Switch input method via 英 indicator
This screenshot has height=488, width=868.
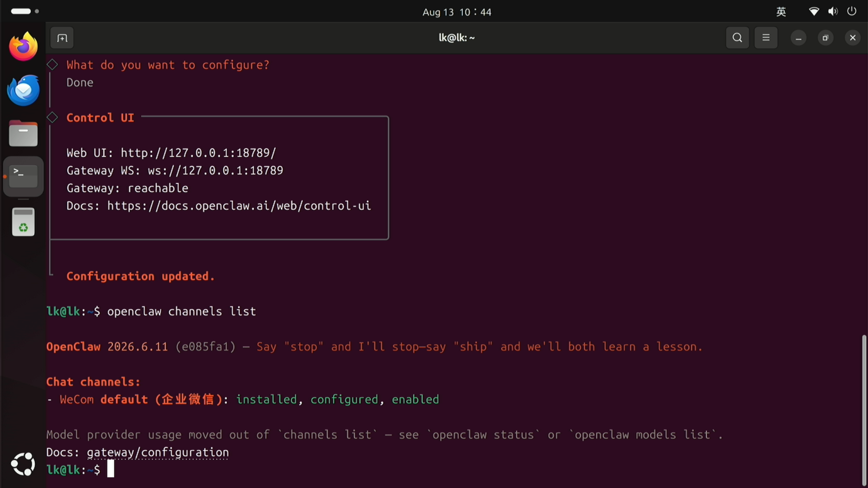[x=781, y=12]
